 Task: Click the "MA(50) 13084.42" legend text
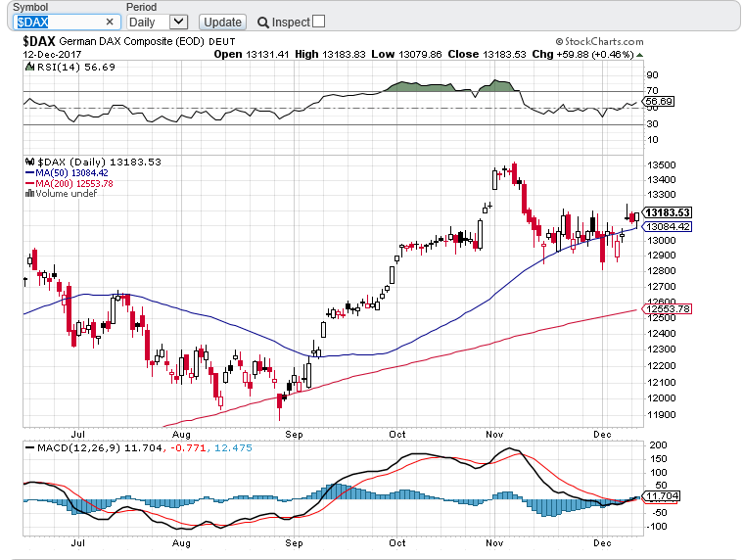click(71, 173)
